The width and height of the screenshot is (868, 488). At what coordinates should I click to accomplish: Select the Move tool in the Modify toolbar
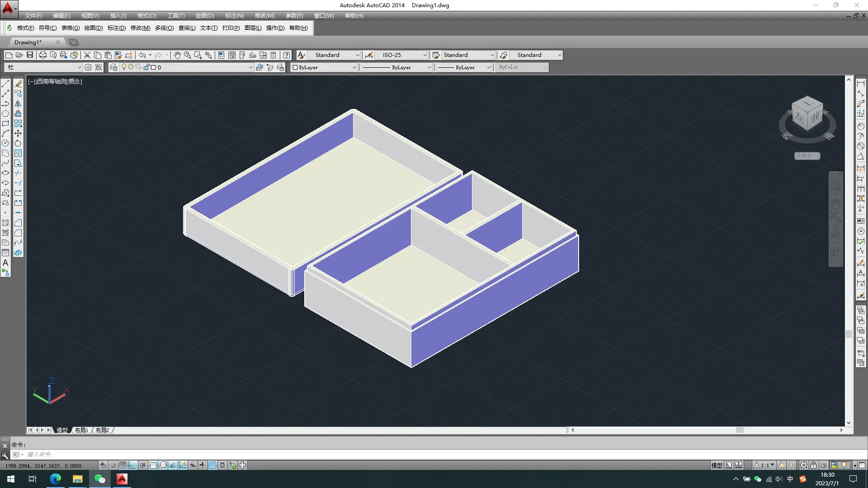(18, 133)
